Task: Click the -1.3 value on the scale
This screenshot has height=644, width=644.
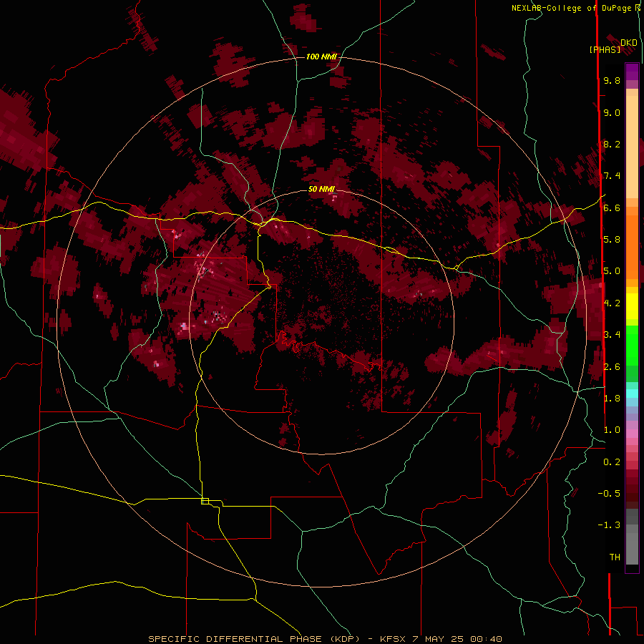Action: tap(609, 526)
